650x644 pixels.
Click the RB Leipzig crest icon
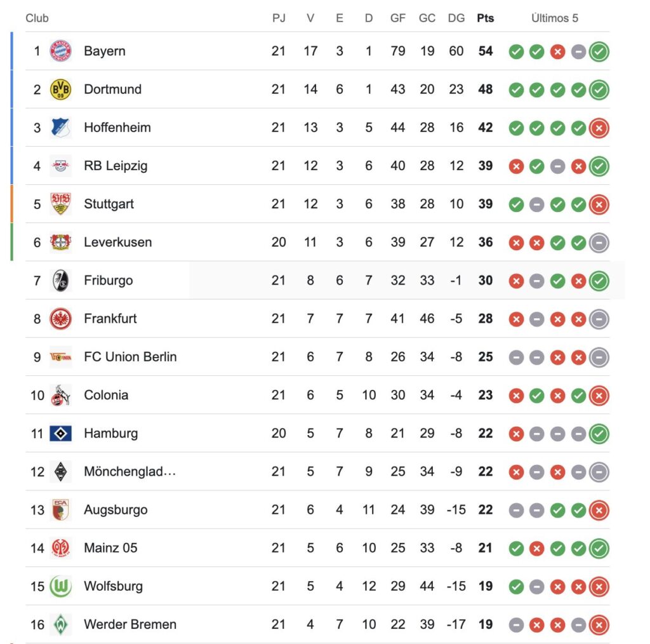coord(61,166)
